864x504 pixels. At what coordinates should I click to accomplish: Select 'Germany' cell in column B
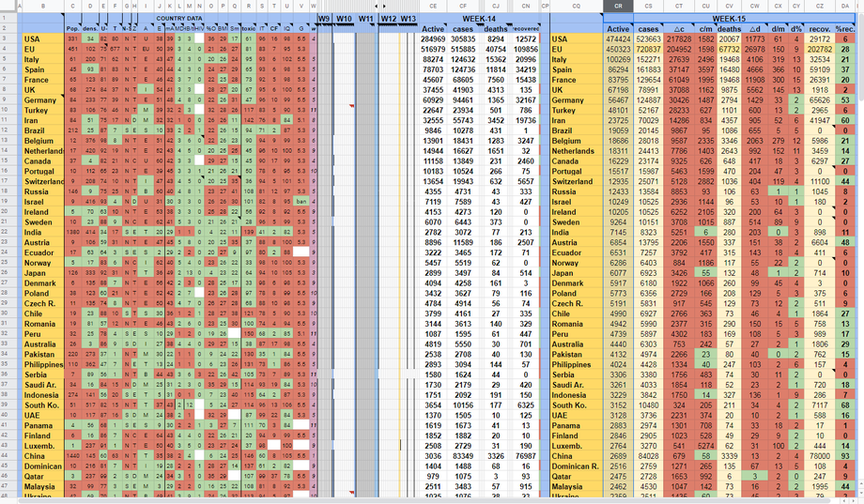click(43, 100)
